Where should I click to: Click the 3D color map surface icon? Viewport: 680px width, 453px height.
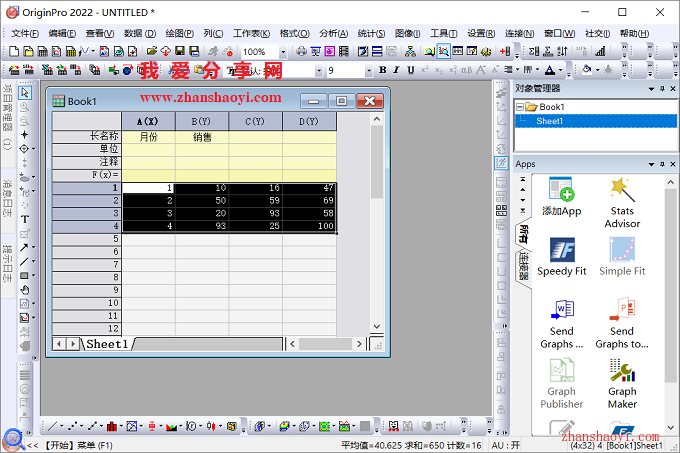(284, 427)
